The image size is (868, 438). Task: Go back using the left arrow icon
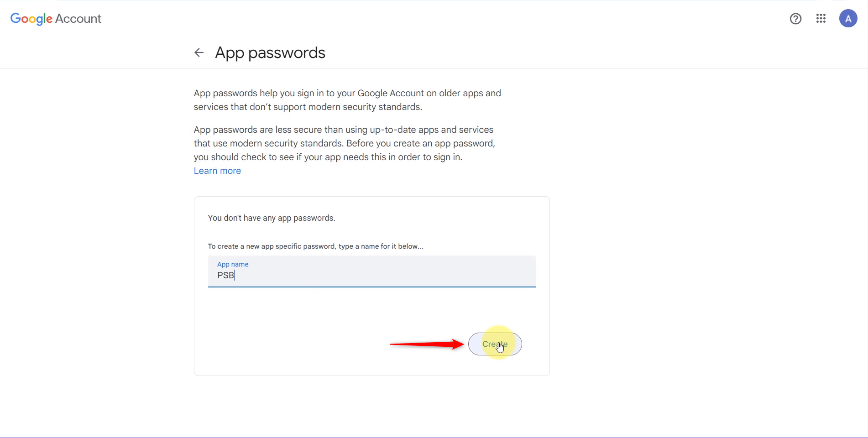click(x=199, y=52)
